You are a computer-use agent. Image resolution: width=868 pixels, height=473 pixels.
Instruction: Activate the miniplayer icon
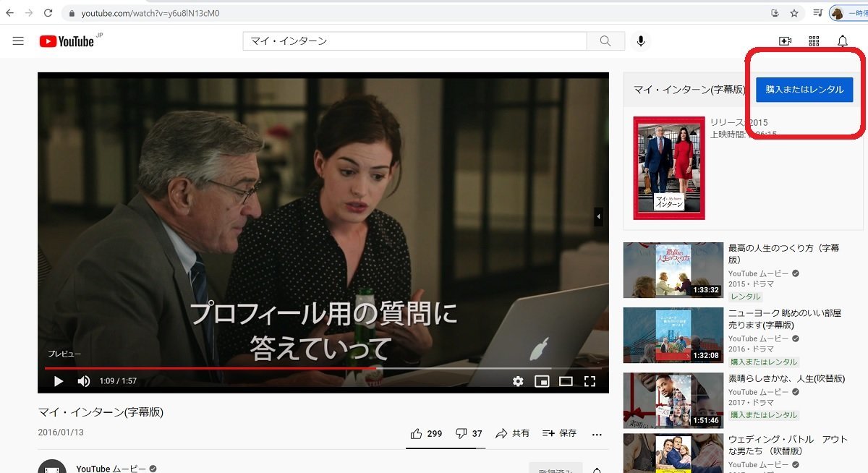coord(542,381)
